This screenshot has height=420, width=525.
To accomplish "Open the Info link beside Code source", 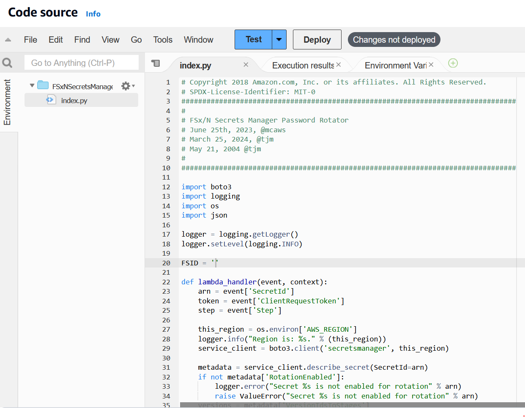I will tap(93, 14).
